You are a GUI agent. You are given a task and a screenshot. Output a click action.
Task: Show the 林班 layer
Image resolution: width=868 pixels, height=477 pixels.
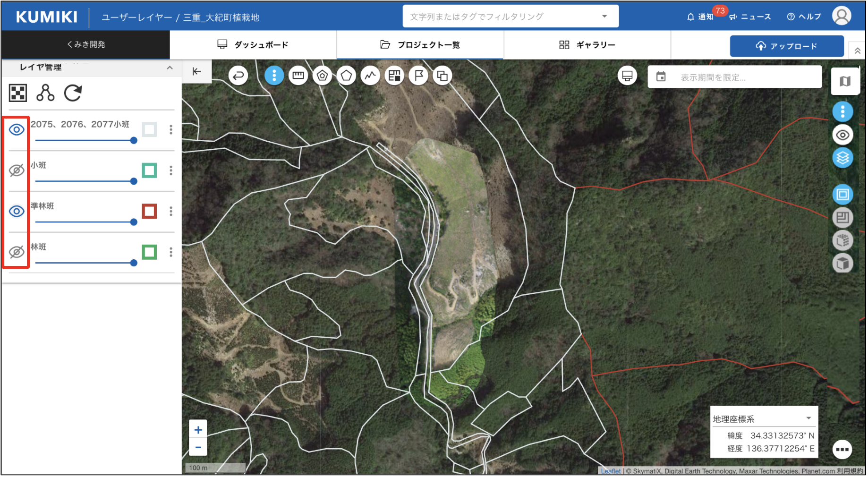coord(17,252)
